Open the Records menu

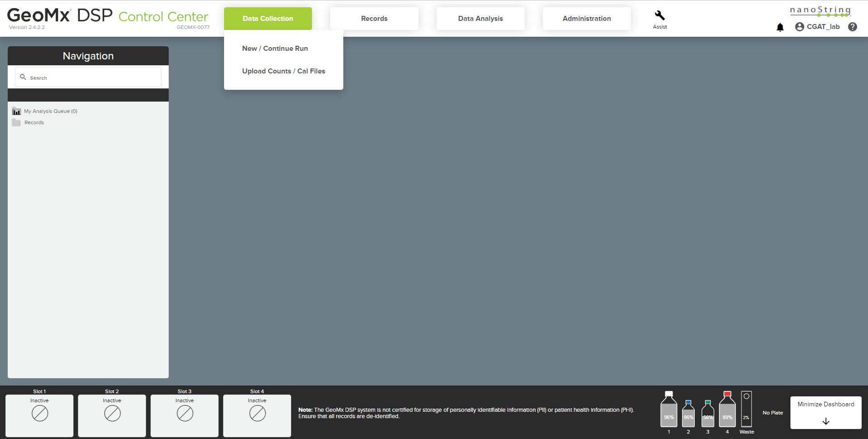[x=374, y=19]
